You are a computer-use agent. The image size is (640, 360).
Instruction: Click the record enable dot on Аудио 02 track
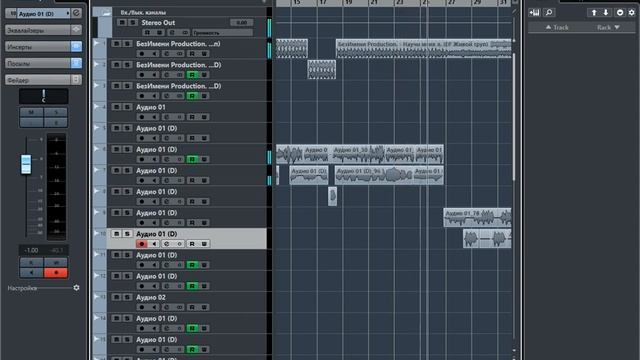tap(142, 307)
